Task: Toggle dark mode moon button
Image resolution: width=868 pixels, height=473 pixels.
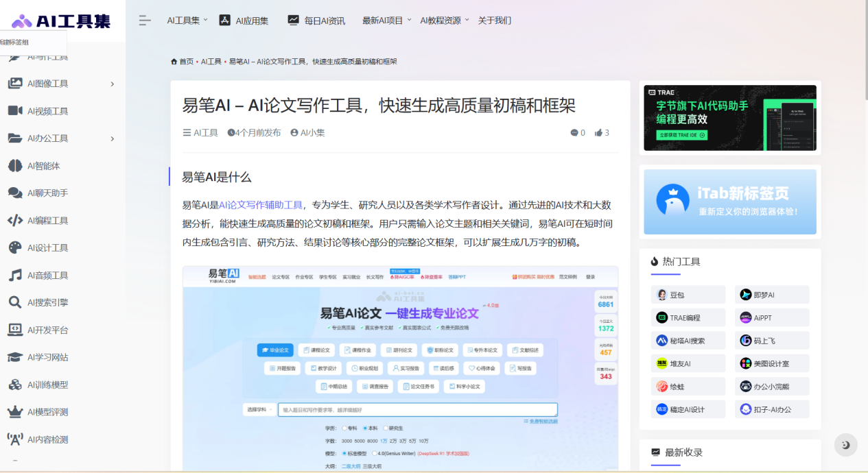Action: (845, 445)
